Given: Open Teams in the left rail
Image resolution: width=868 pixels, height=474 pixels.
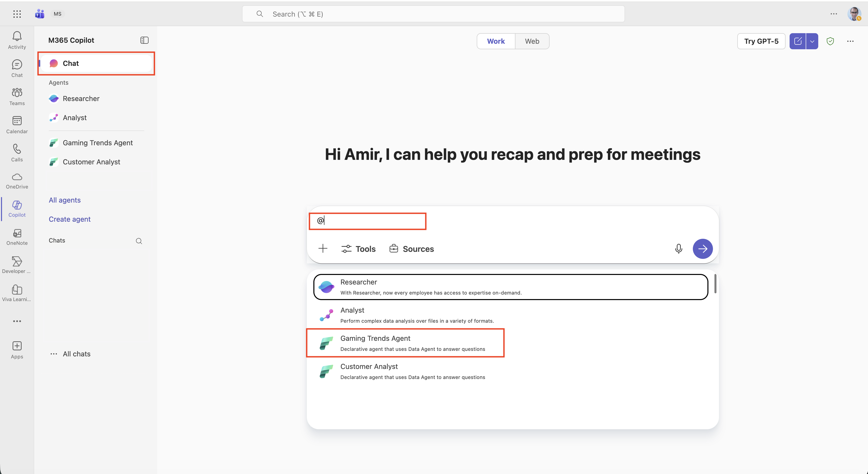Looking at the screenshot, I should click(x=17, y=97).
